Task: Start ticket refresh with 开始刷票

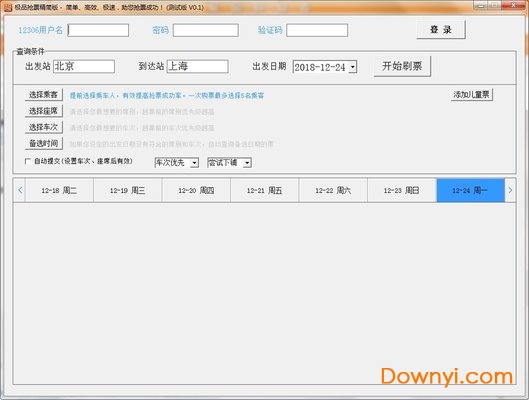Action: [x=402, y=66]
